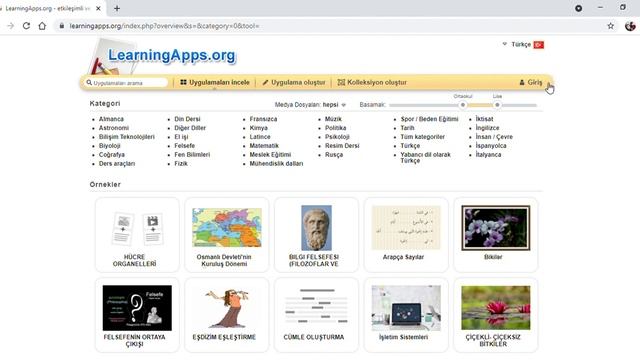Select the Müzik category
This screenshot has width=640, height=360.
pos(333,119)
